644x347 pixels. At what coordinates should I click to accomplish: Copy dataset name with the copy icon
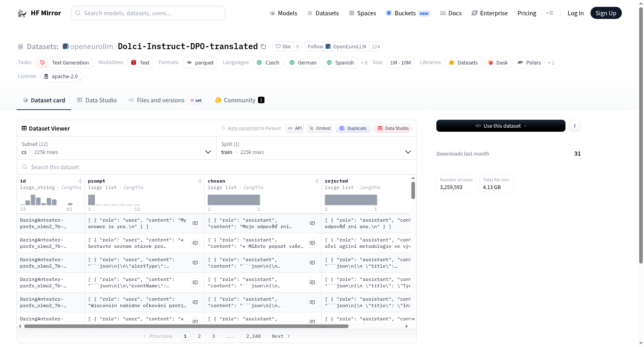263,46
